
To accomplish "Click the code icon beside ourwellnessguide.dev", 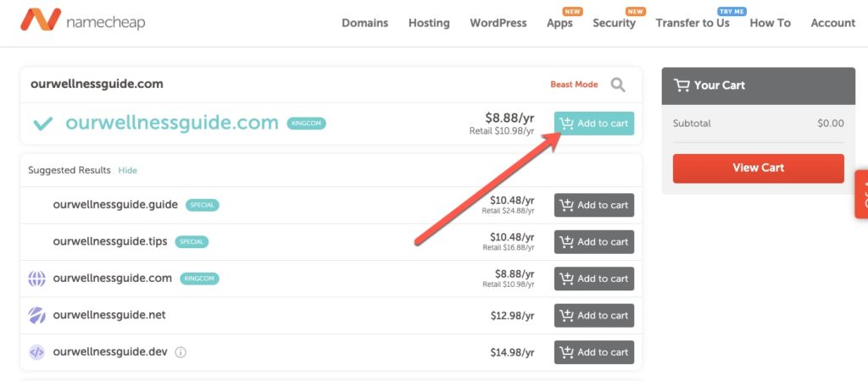I will pyautogui.click(x=36, y=352).
